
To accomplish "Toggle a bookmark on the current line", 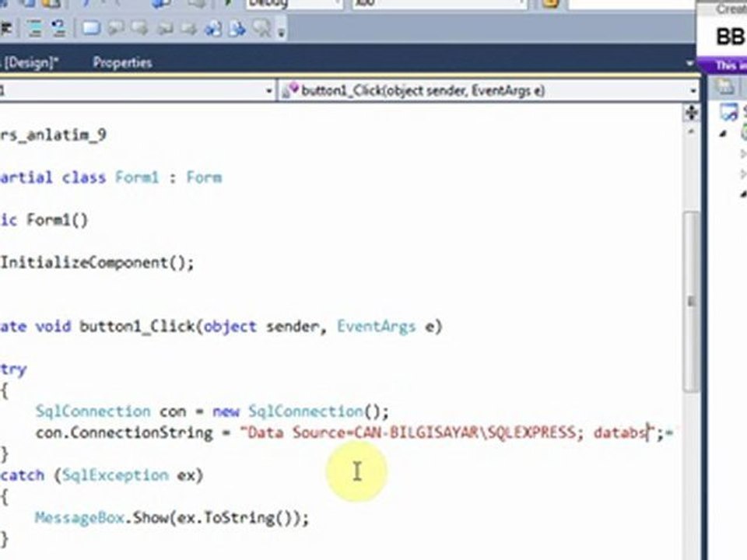I will tap(91, 29).
